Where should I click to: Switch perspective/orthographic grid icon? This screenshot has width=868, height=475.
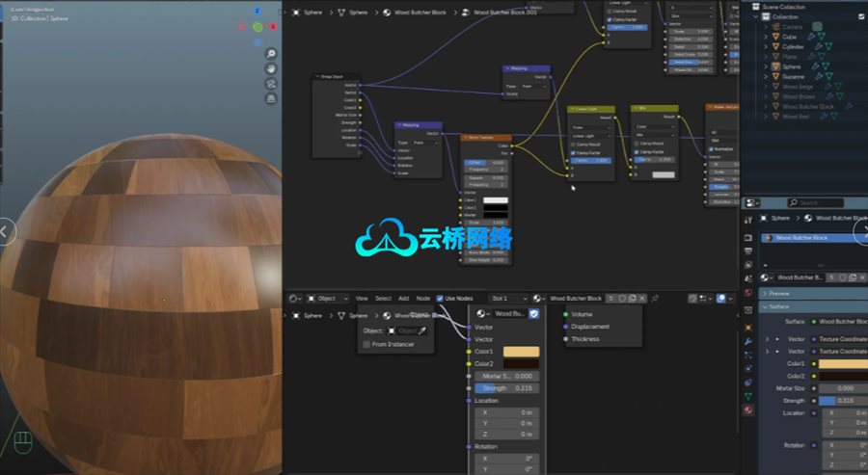[272, 99]
